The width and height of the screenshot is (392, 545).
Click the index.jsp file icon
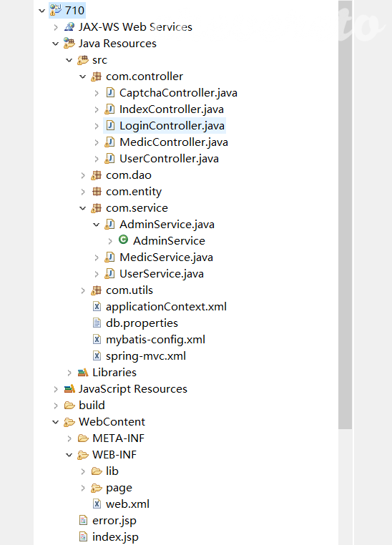coord(83,536)
